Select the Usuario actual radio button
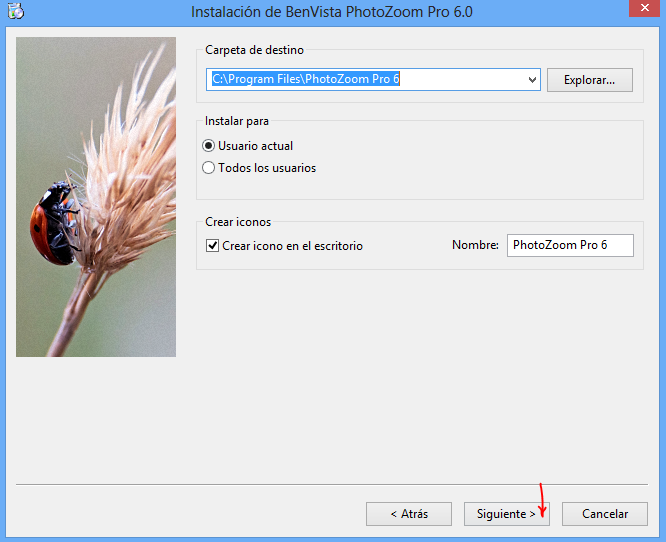Viewport: 666px width, 542px height. (208, 146)
